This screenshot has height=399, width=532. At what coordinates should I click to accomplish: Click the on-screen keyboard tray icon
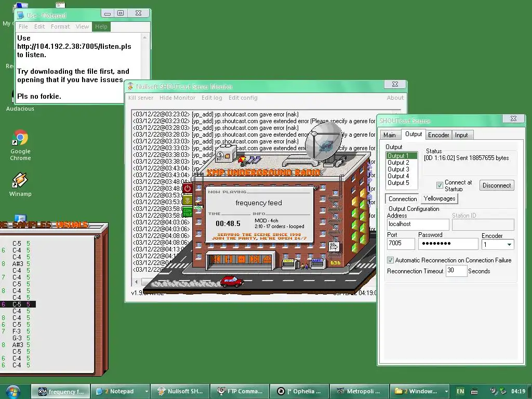click(474, 392)
